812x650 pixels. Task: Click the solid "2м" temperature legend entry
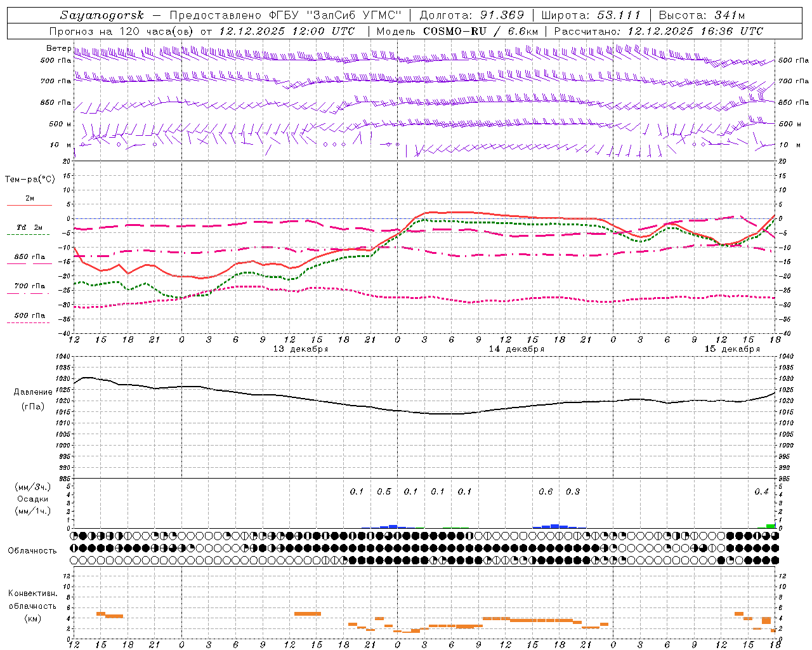point(29,201)
